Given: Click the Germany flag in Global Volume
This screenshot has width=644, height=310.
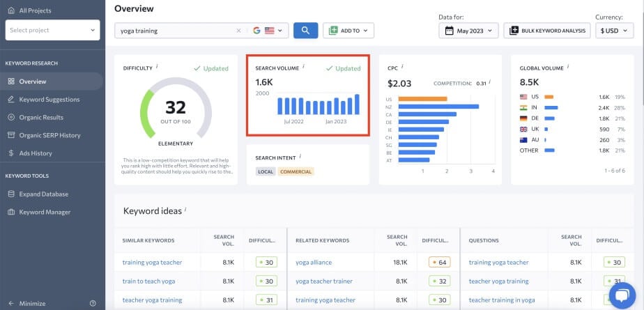Looking at the screenshot, I should tap(523, 118).
